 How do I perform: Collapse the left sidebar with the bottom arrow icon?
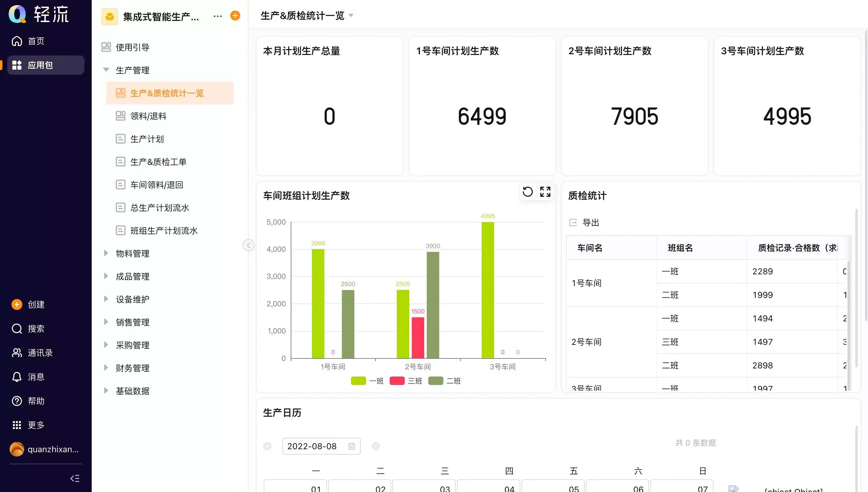[75, 478]
